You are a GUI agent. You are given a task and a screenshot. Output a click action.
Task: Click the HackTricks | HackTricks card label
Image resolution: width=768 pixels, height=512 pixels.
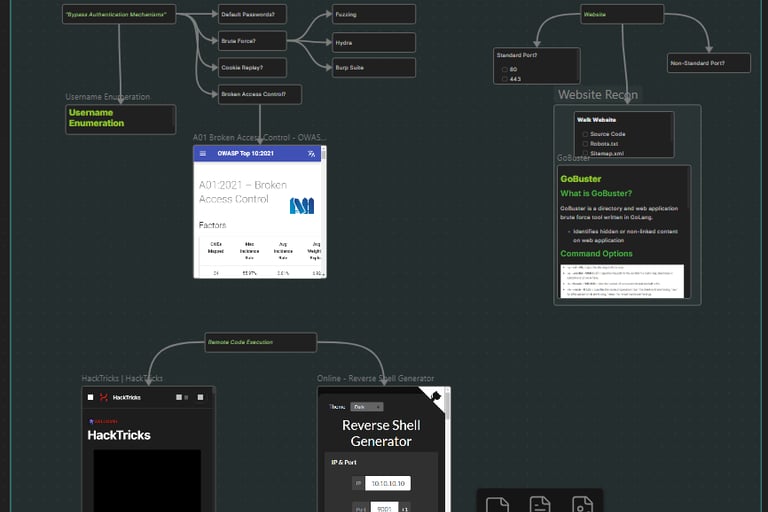pos(122,378)
